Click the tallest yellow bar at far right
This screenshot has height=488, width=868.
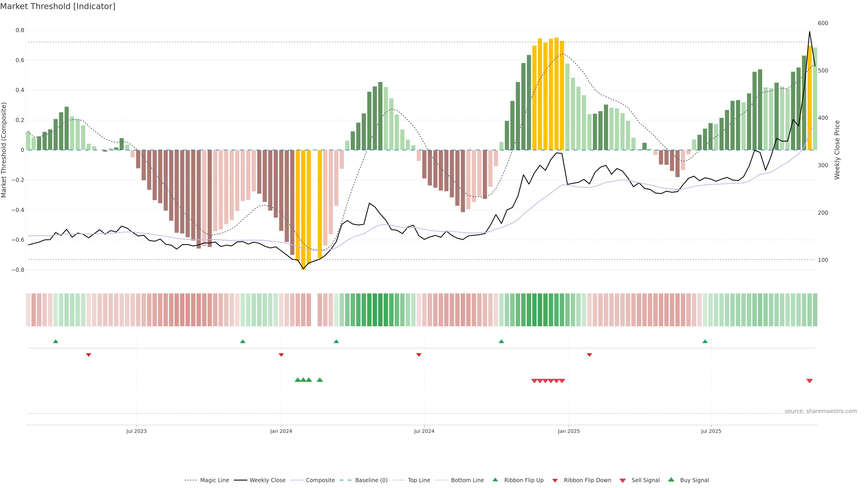[809, 98]
